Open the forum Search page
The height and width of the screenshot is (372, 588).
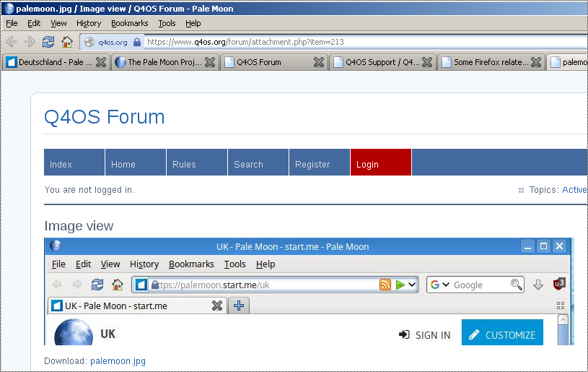pos(258,163)
